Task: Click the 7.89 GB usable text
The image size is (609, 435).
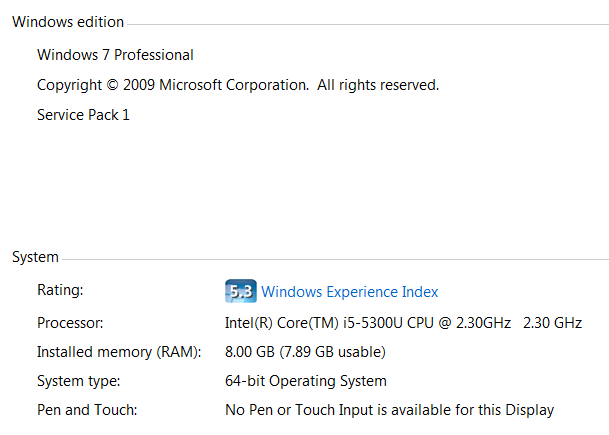Action: point(332,352)
